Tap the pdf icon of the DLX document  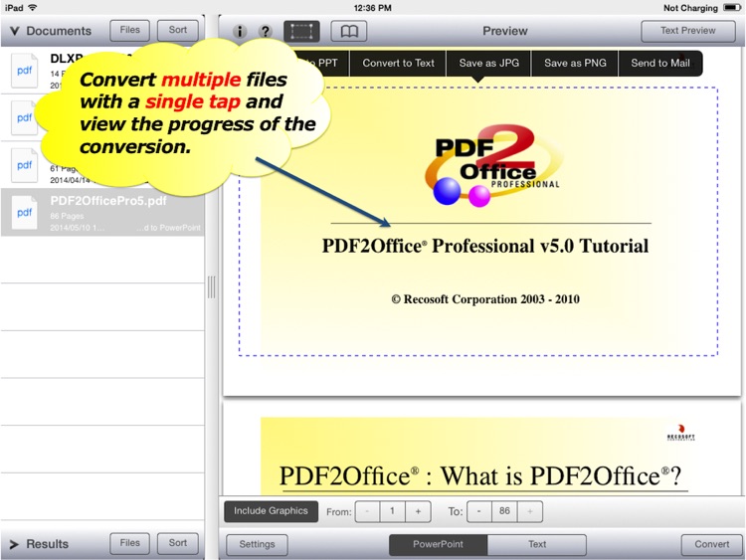click(x=24, y=71)
